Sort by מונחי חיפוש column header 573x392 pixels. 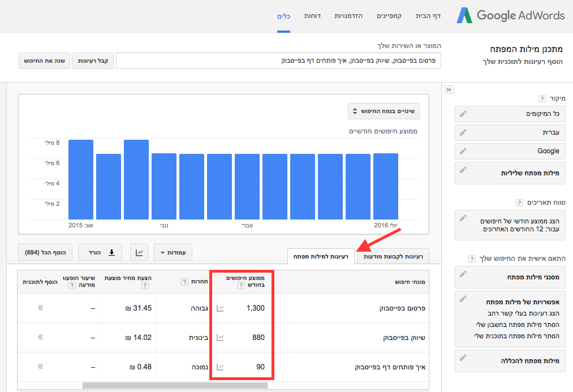410,282
